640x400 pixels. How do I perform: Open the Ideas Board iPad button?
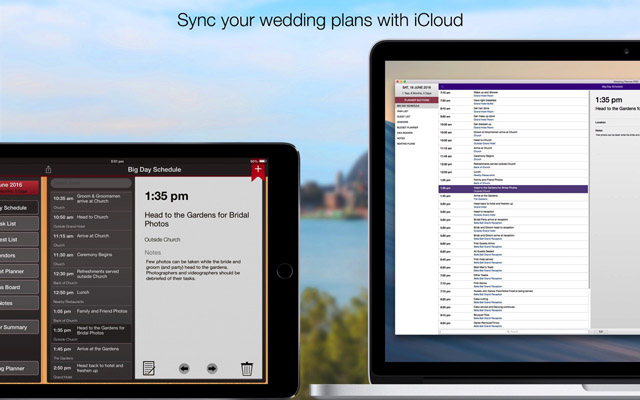point(19,287)
